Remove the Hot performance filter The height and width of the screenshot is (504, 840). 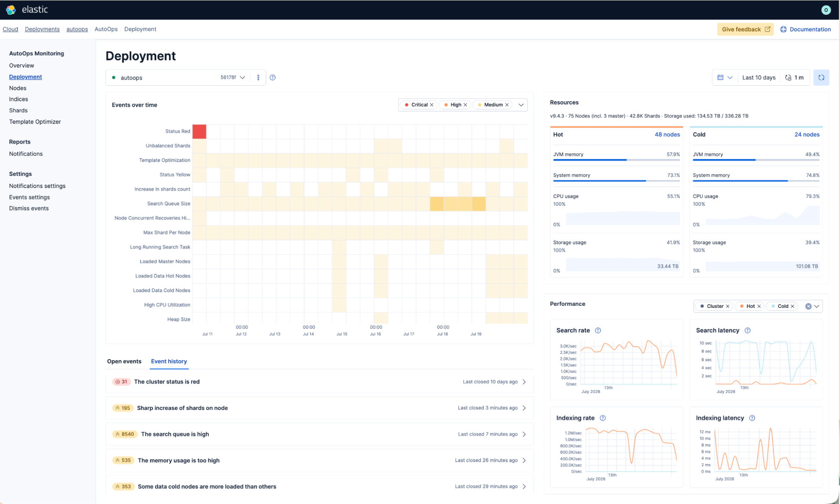[x=759, y=306]
